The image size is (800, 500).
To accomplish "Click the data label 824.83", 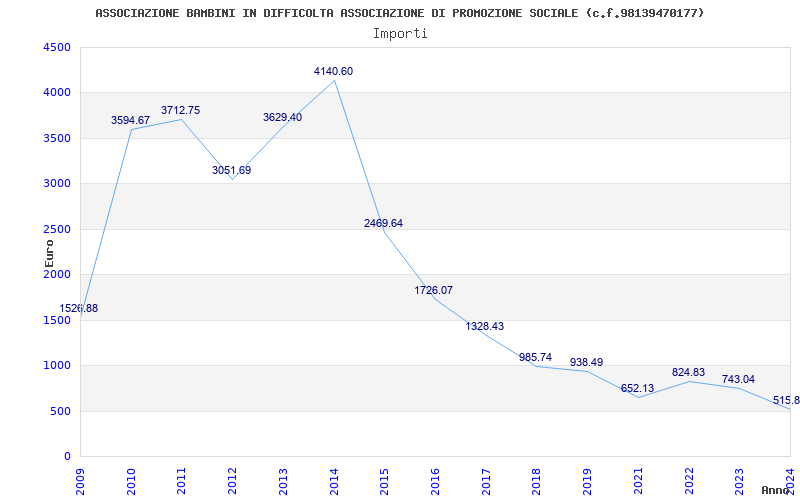I will [x=688, y=372].
